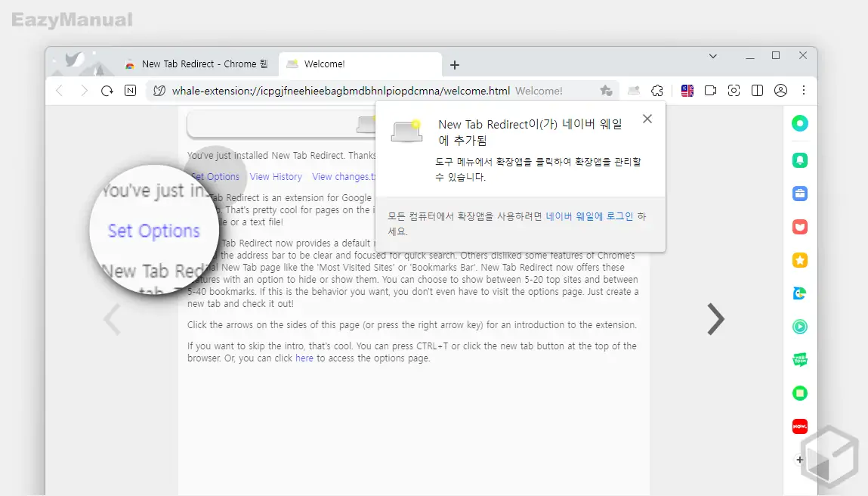868x496 pixels.
Task: Go to previous intro slide arrow
Action: 112,319
